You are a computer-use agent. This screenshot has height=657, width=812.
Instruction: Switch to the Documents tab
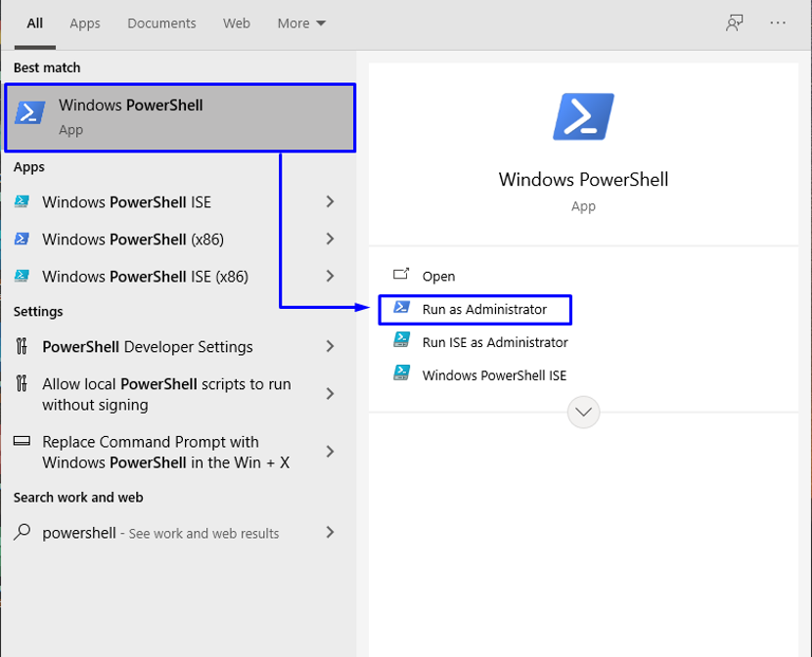161,23
